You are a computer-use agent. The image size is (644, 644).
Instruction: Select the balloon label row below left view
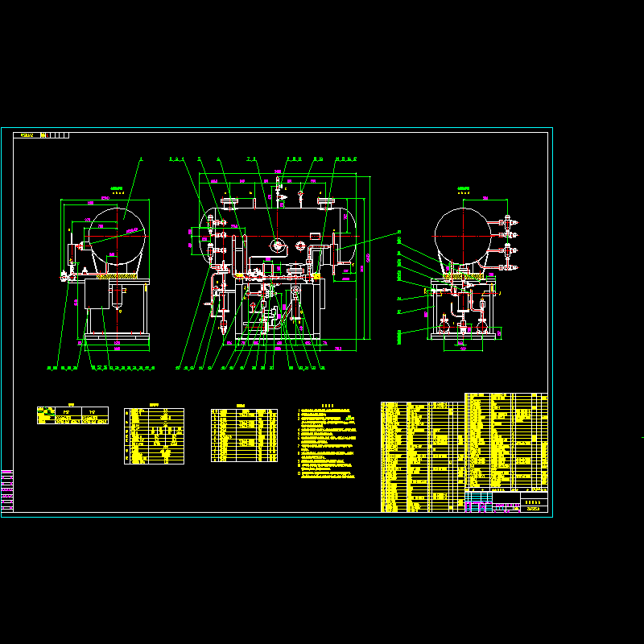pos(101,368)
